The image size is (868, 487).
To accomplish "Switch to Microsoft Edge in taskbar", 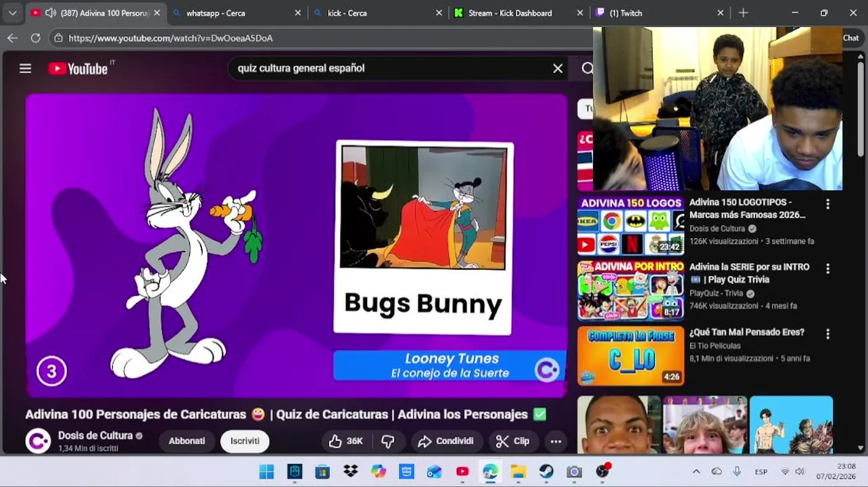I will (x=490, y=471).
